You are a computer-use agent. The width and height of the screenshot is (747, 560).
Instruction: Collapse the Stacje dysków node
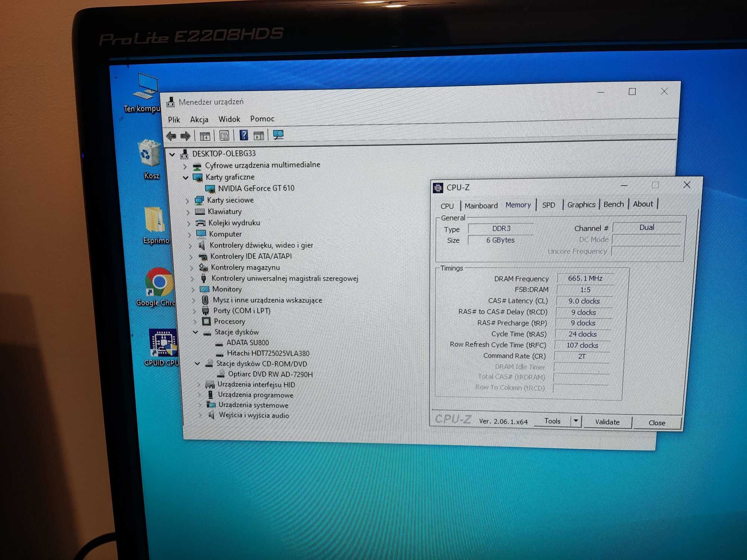[x=196, y=332]
